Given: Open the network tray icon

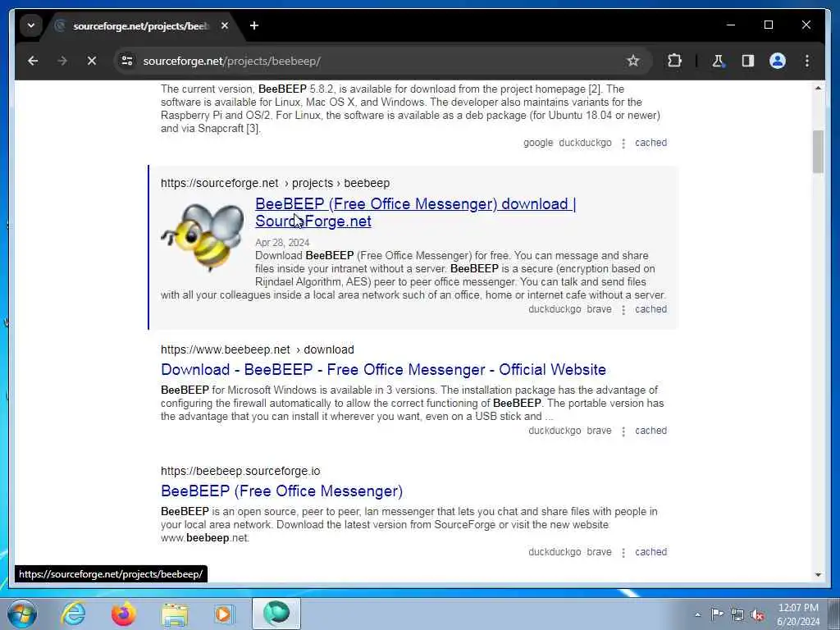Looking at the screenshot, I should pos(737,614).
